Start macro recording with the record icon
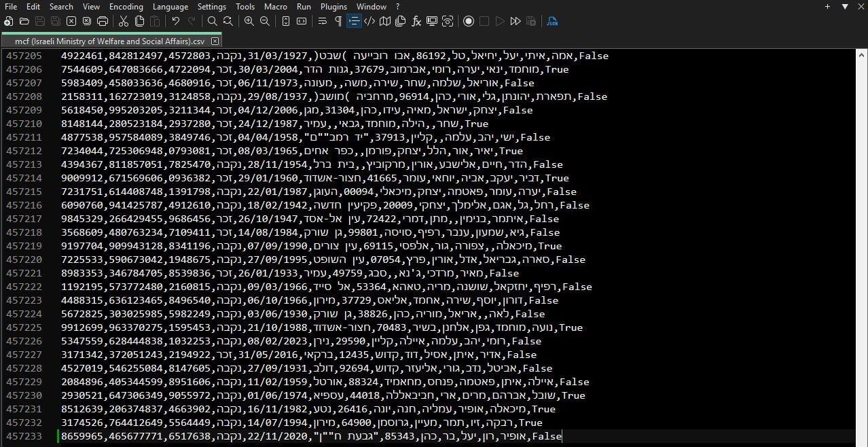The width and height of the screenshot is (868, 447). pyautogui.click(x=469, y=21)
